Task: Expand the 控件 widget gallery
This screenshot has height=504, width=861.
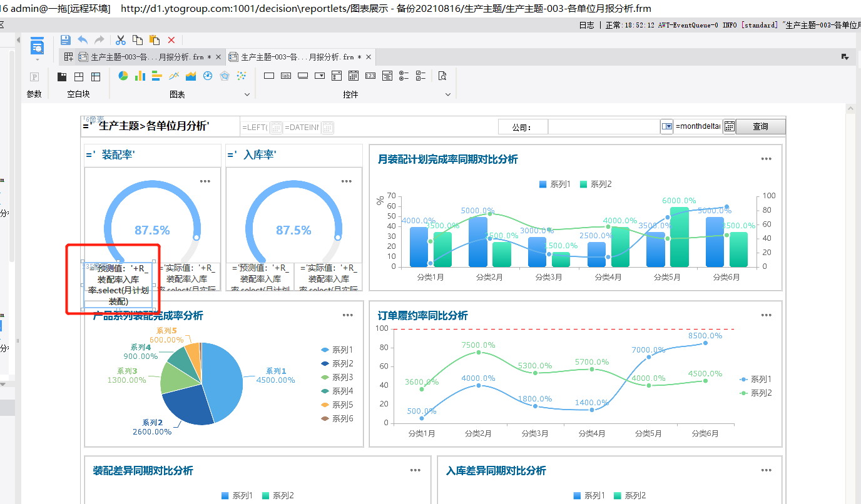Action: 448,94
